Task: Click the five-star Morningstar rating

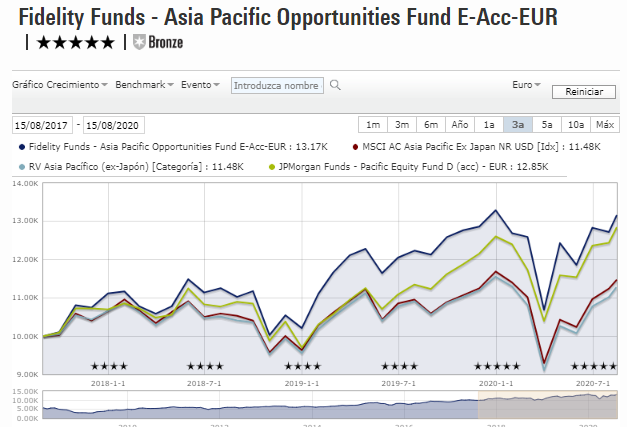Action: click(x=76, y=43)
